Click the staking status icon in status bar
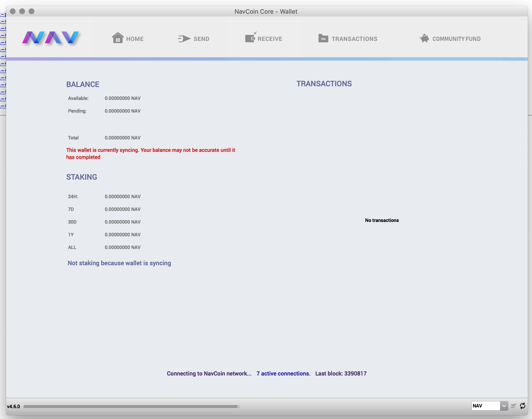Viewport: 532px width, 419px height. tap(514, 406)
